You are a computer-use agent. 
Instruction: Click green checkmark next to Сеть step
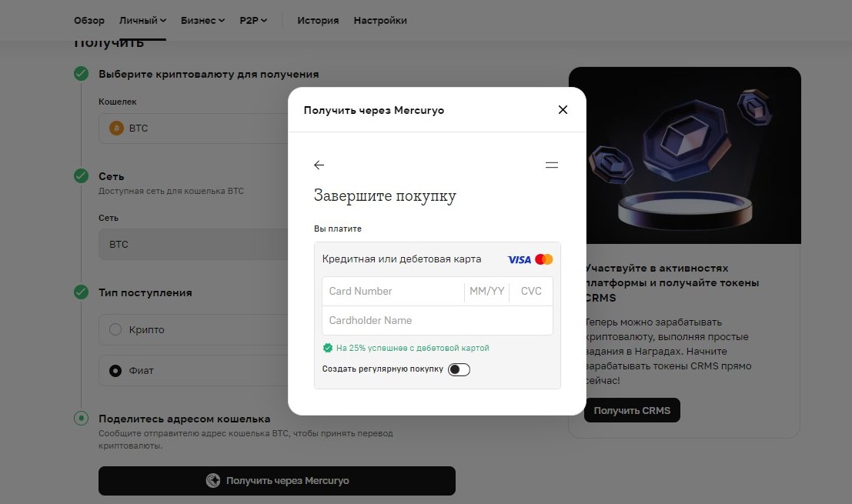pyautogui.click(x=81, y=176)
